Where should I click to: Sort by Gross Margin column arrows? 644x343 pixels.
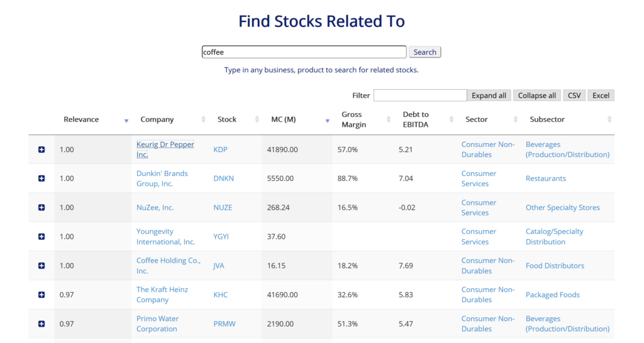tap(389, 119)
